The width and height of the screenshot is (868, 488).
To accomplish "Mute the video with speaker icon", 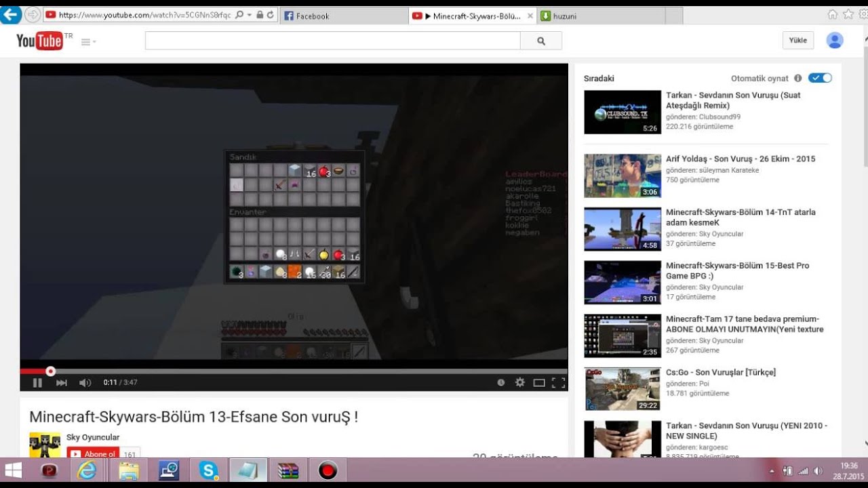I will [x=85, y=382].
